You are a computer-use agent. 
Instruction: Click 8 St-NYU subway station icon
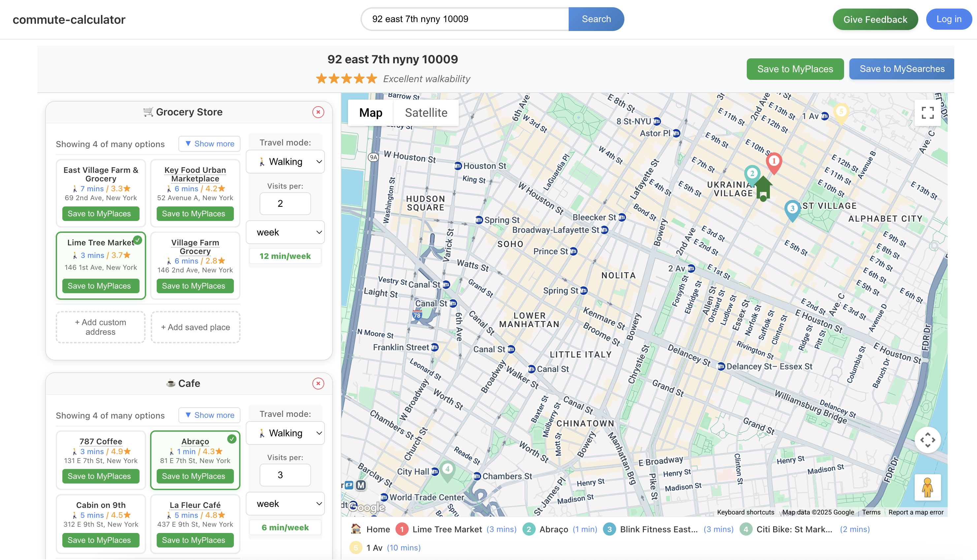point(657,122)
